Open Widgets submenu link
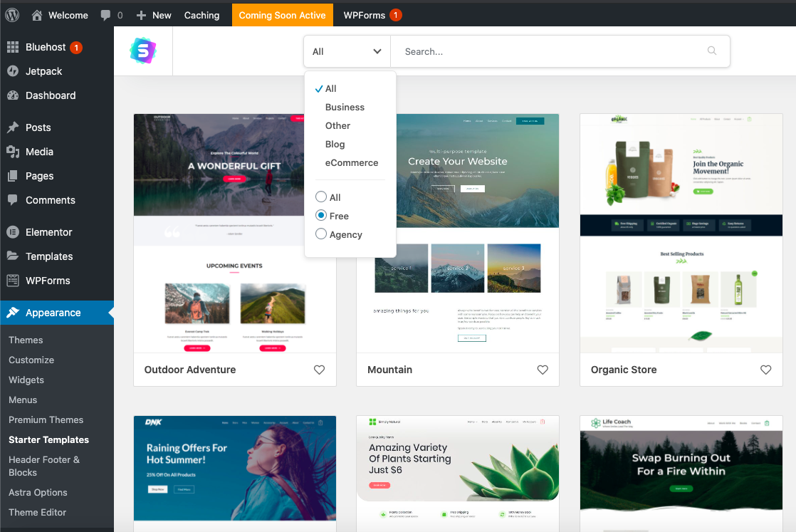Image resolution: width=796 pixels, height=532 pixels. pos(26,380)
